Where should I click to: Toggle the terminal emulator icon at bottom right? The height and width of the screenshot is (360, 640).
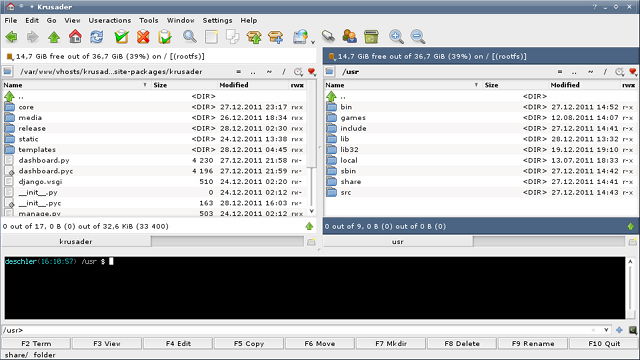(633, 330)
